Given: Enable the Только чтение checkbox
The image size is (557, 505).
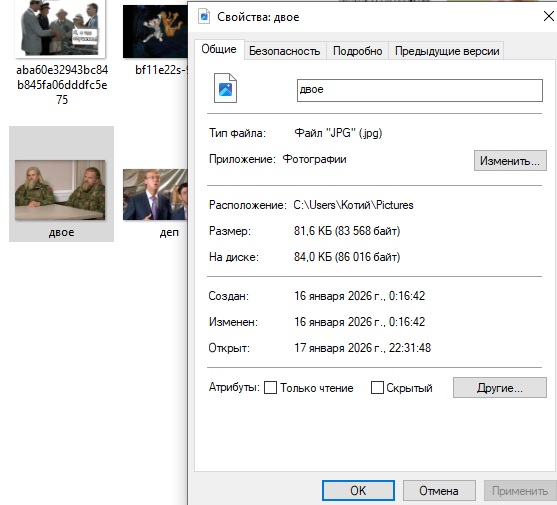Looking at the screenshot, I should point(270,387).
